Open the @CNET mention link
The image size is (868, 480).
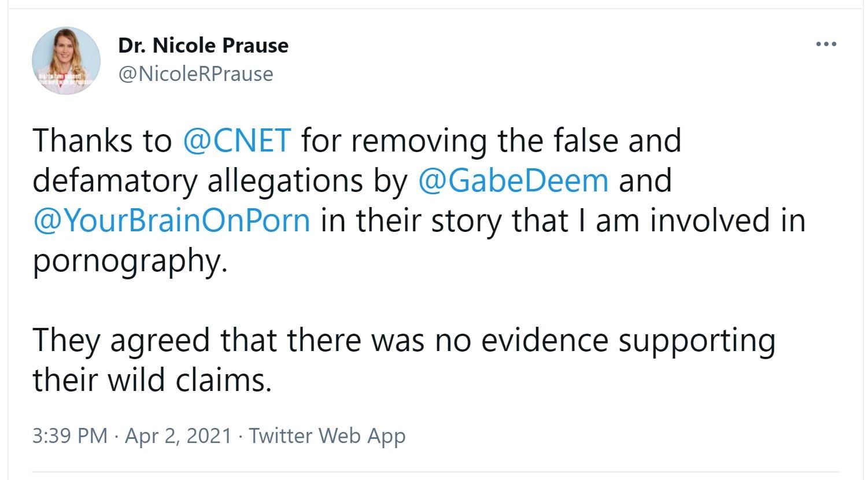pyautogui.click(x=236, y=141)
